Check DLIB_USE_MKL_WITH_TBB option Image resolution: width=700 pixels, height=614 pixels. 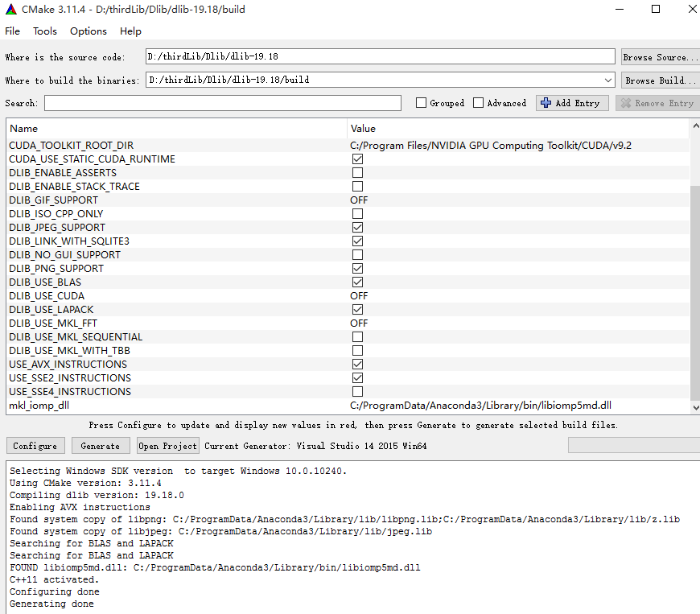click(357, 351)
